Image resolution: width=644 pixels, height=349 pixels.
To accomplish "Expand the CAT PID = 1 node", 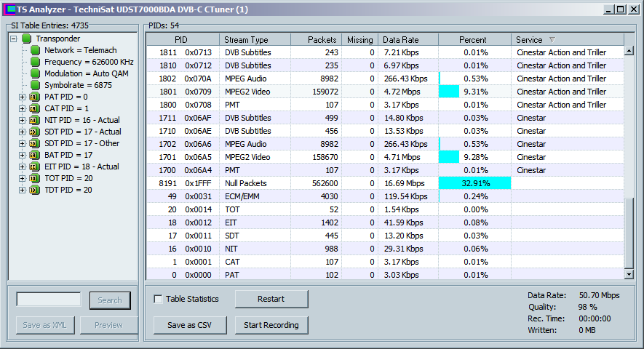I will tap(22, 108).
